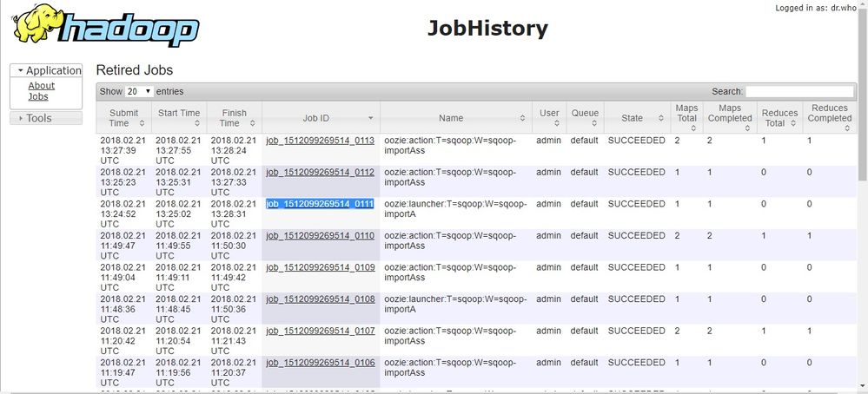Open job_1512099269514_0107 details
This screenshot has width=868, height=394.
321,331
